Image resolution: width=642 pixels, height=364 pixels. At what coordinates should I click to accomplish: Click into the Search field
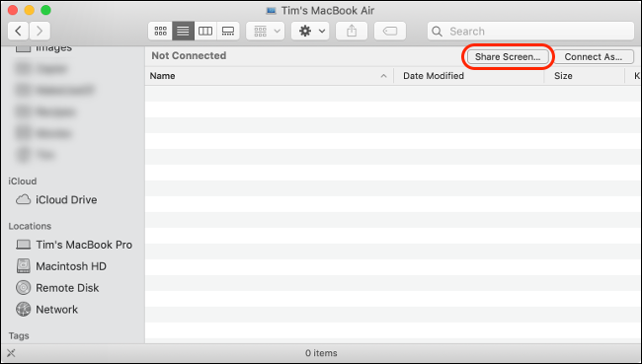[x=530, y=32]
